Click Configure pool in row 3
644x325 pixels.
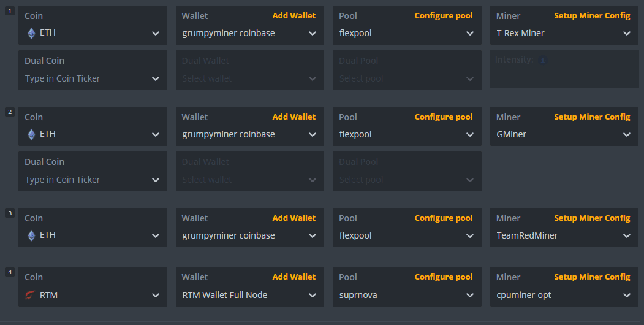[x=444, y=218]
